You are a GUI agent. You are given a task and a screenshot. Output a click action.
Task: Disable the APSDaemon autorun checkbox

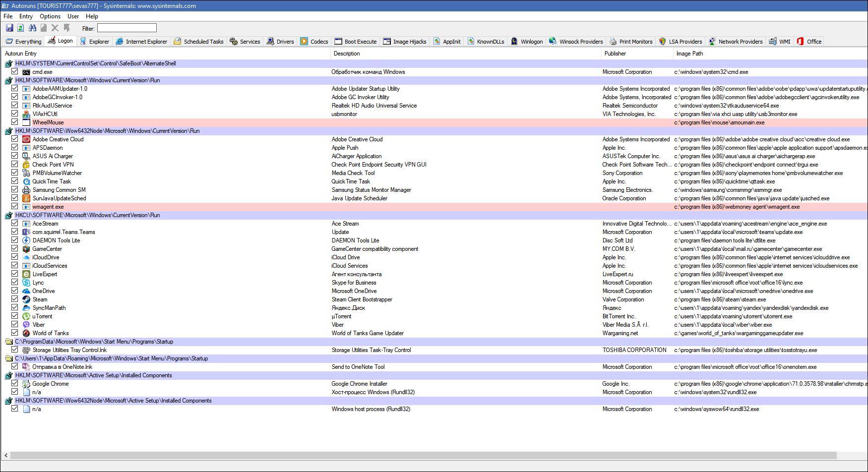click(15, 147)
